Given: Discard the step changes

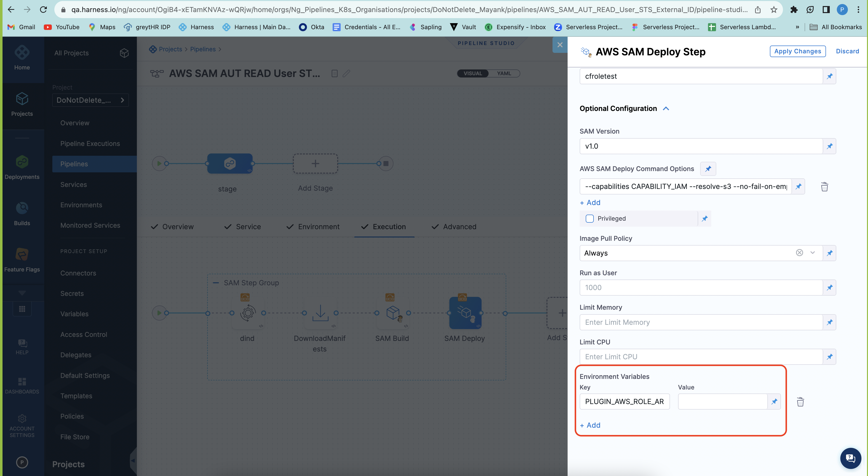Looking at the screenshot, I should pos(847,51).
